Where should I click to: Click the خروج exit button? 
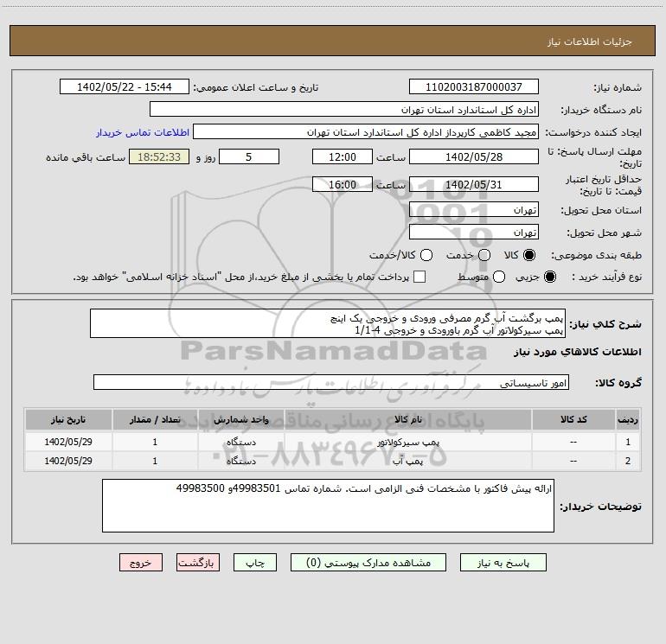pos(141,563)
